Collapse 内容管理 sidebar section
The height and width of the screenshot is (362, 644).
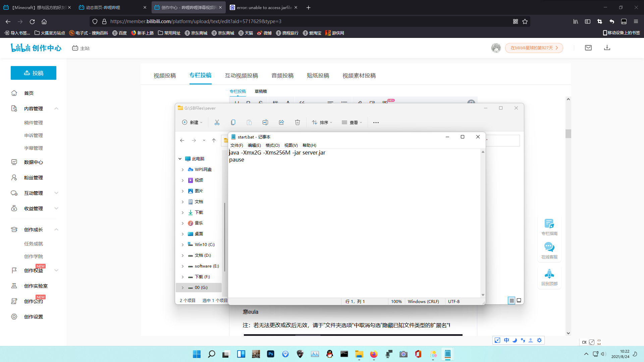[x=56, y=109]
